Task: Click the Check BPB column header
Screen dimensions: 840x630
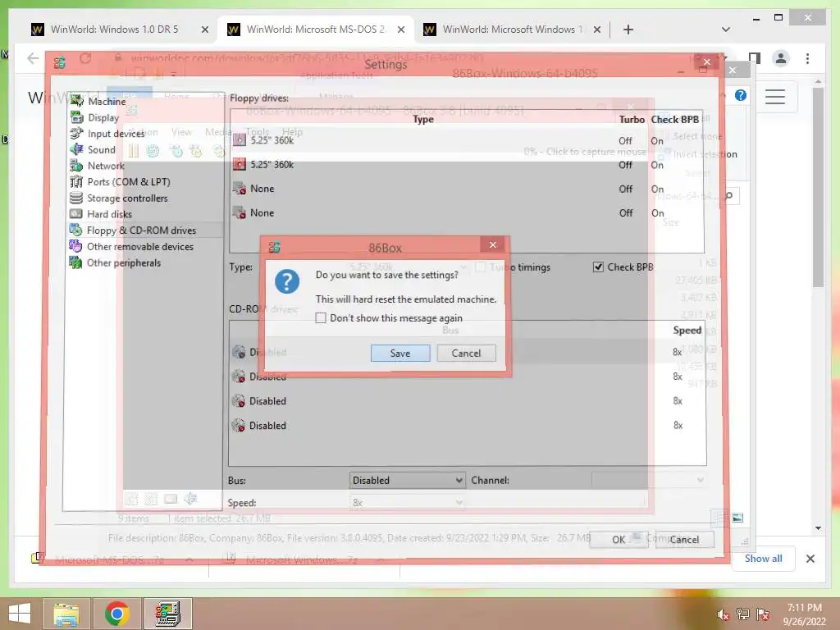Action: (x=675, y=120)
